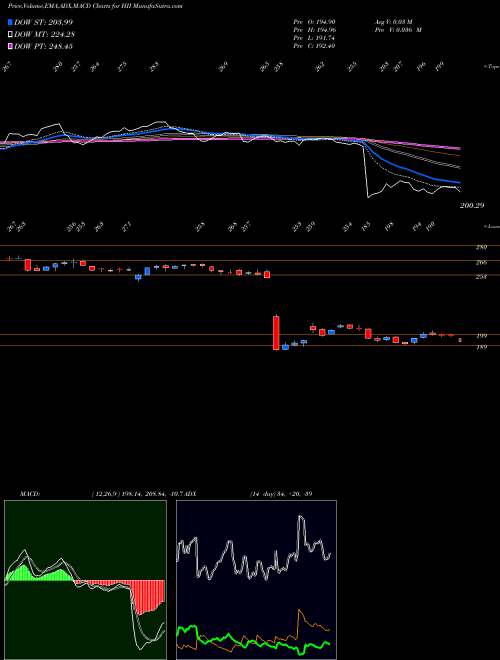The width and height of the screenshot is (500, 660).
Task: Click the '<Tops' row label
Action: [491, 67]
